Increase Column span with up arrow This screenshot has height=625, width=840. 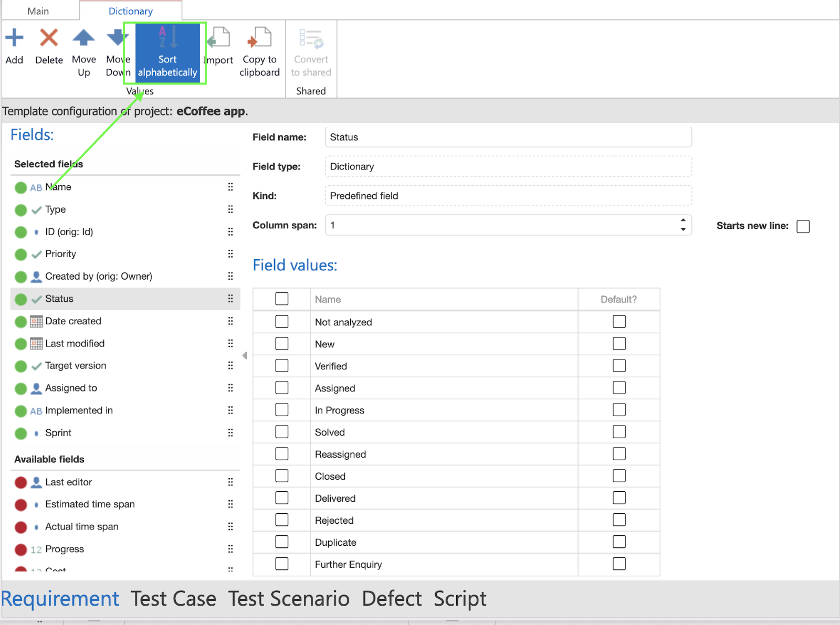click(x=683, y=220)
